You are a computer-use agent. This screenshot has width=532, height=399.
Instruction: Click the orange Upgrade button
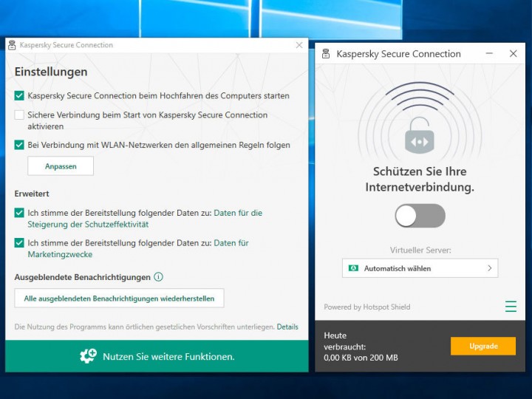click(482, 346)
